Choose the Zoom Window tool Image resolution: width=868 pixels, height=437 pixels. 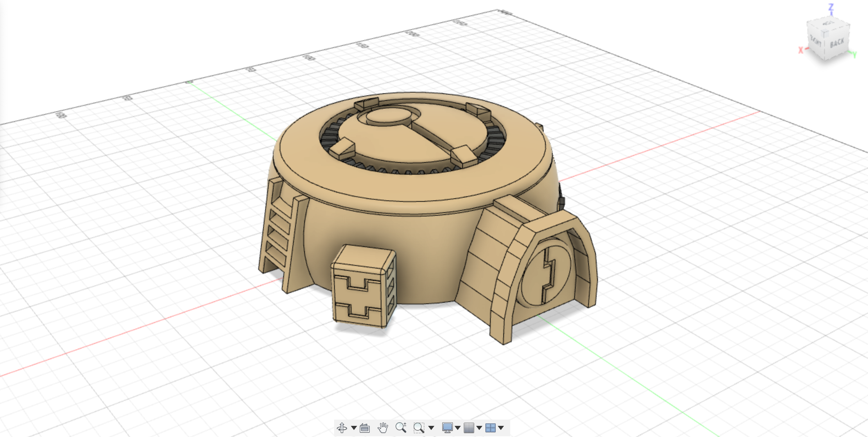pyautogui.click(x=419, y=428)
